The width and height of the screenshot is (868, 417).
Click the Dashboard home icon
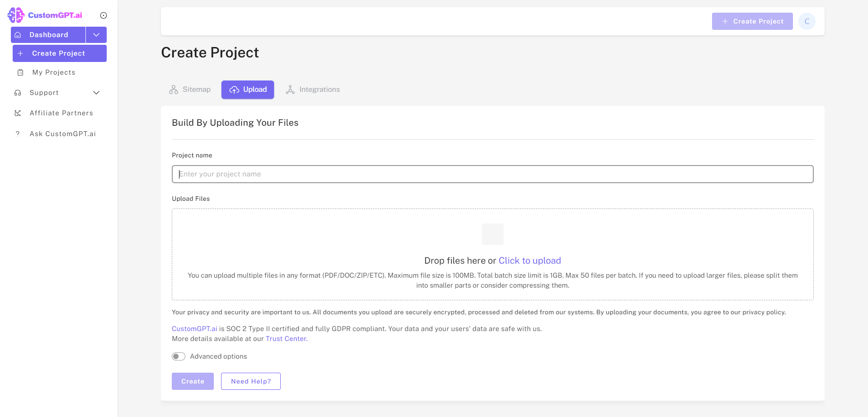(x=18, y=35)
